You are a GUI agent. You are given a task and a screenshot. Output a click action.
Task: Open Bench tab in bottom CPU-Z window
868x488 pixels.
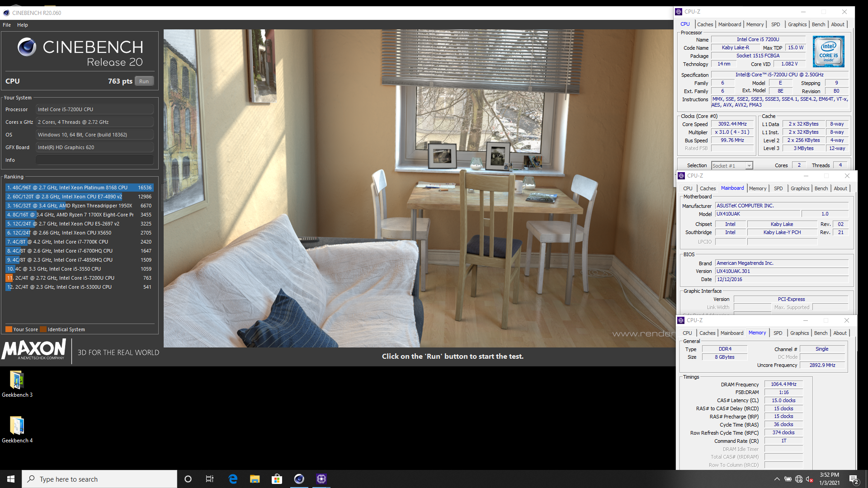[x=821, y=333]
